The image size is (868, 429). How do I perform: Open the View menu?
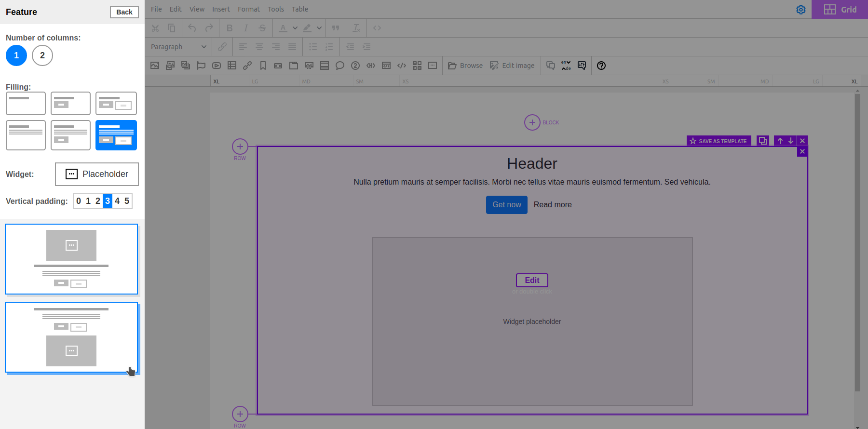coord(197,9)
